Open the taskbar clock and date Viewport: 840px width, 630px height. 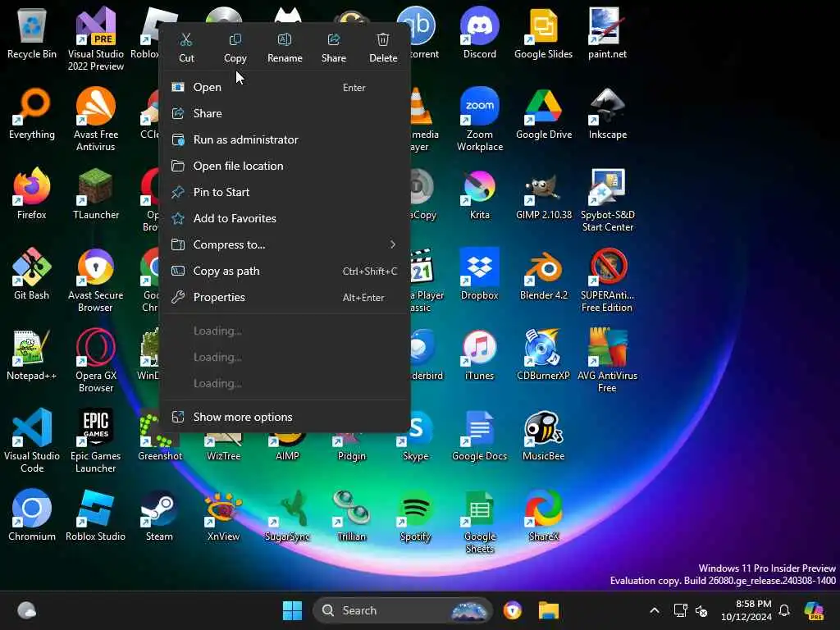746,610
